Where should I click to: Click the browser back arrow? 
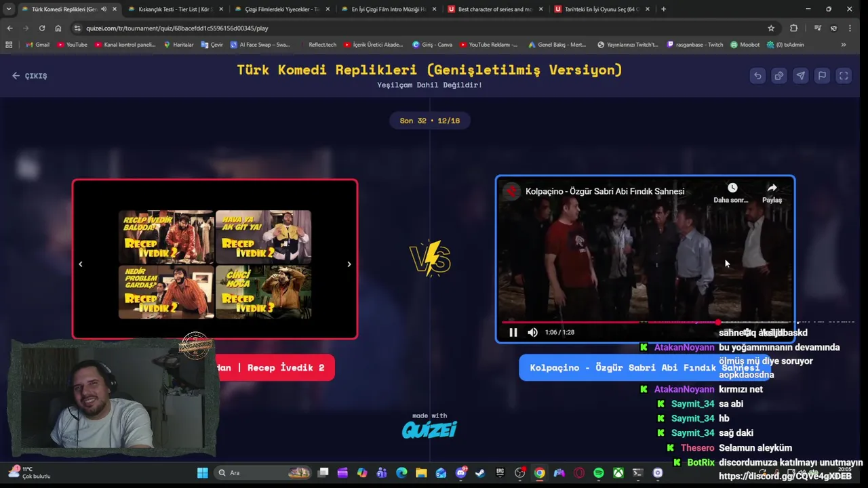(x=9, y=28)
